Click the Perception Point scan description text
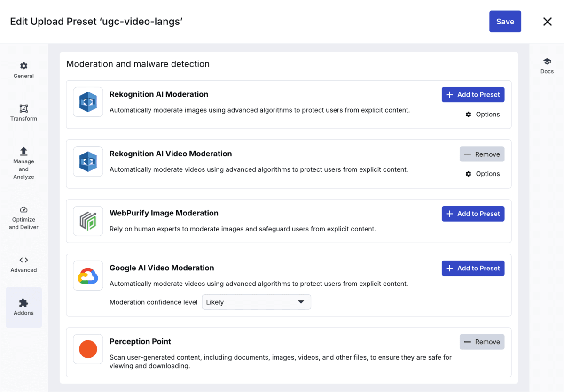 coord(281,361)
